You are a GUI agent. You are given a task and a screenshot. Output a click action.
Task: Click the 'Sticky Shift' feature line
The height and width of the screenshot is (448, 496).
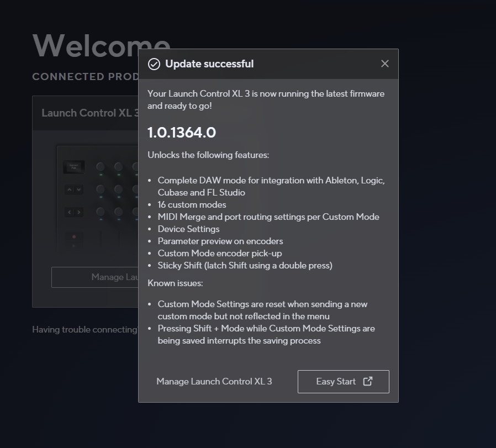click(x=245, y=266)
